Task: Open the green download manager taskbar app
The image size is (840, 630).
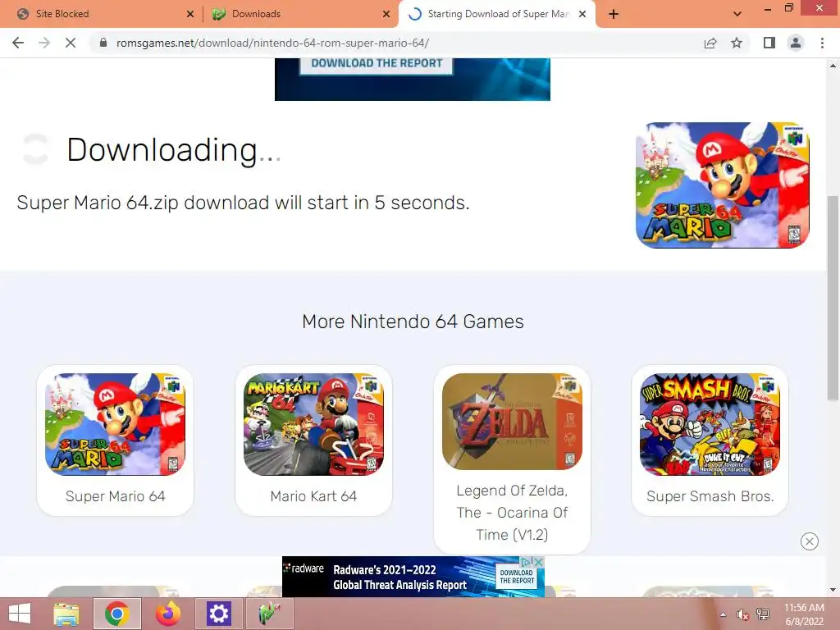Action: pos(269,614)
